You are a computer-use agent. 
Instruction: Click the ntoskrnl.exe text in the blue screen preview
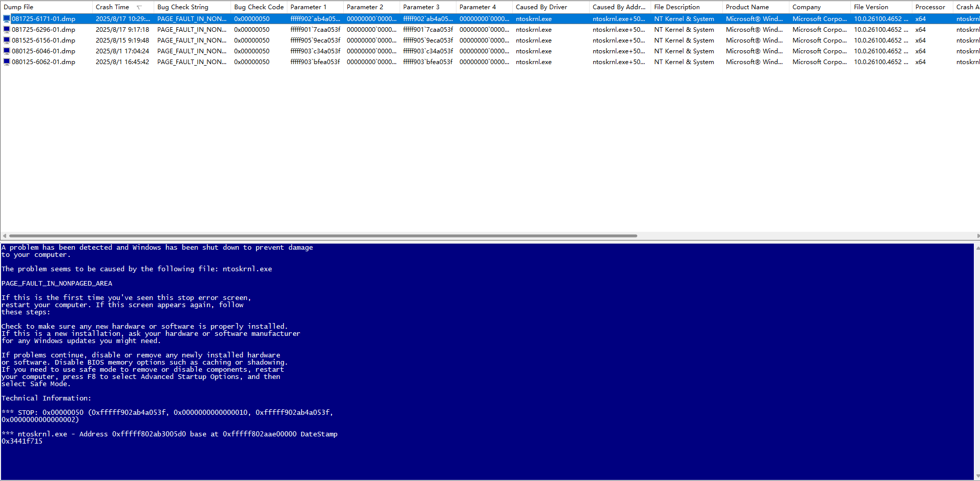(x=246, y=268)
